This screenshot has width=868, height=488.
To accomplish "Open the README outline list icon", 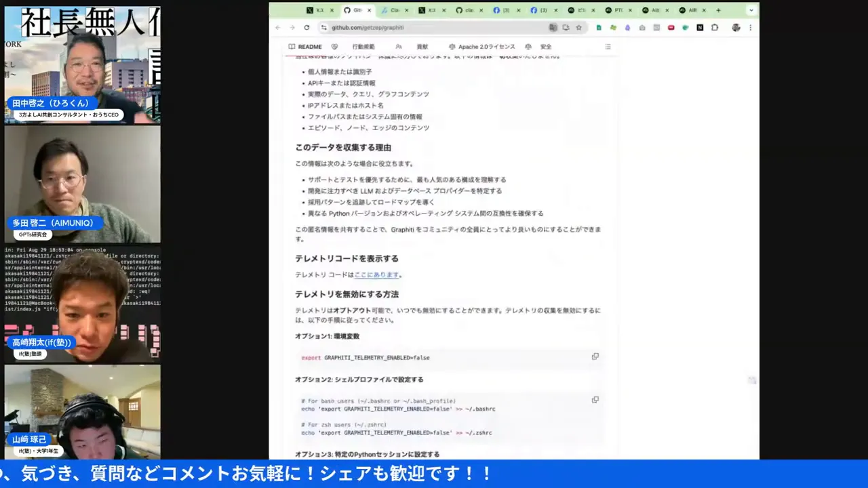I will coord(608,46).
